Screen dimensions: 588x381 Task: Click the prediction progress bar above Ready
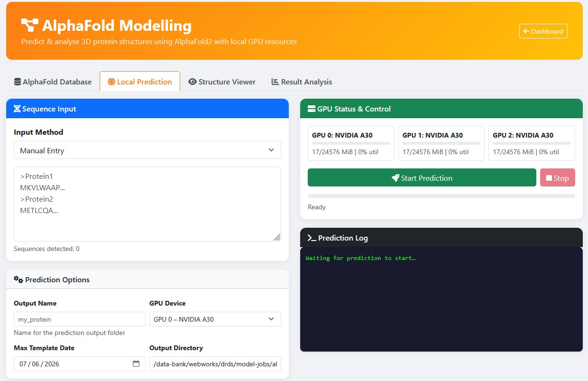pos(441,195)
